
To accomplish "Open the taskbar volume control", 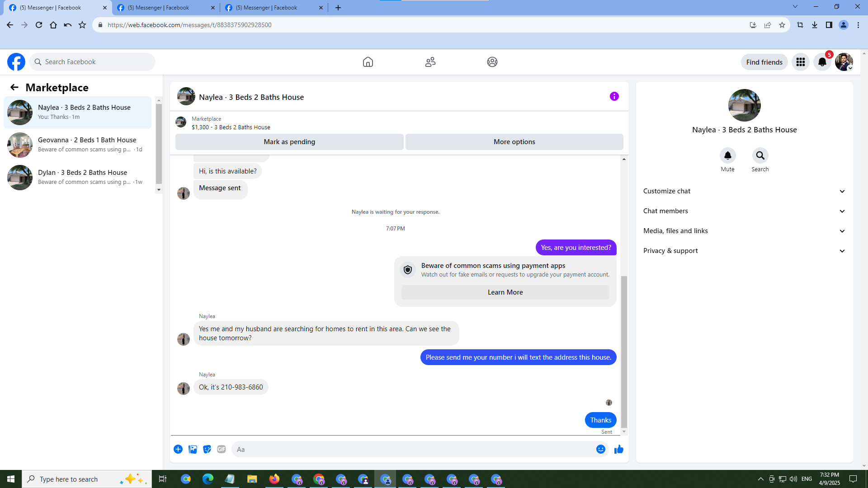I will click(x=793, y=479).
